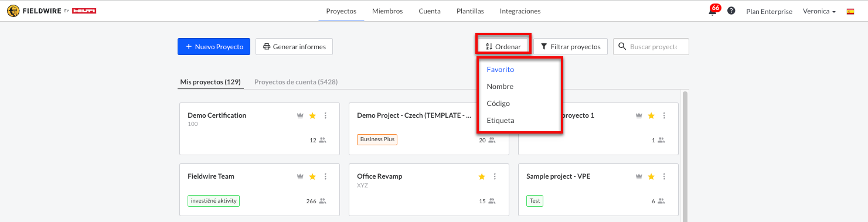Click the members icon on Fieldwire Team card
This screenshot has height=222, width=868.
click(x=322, y=201)
